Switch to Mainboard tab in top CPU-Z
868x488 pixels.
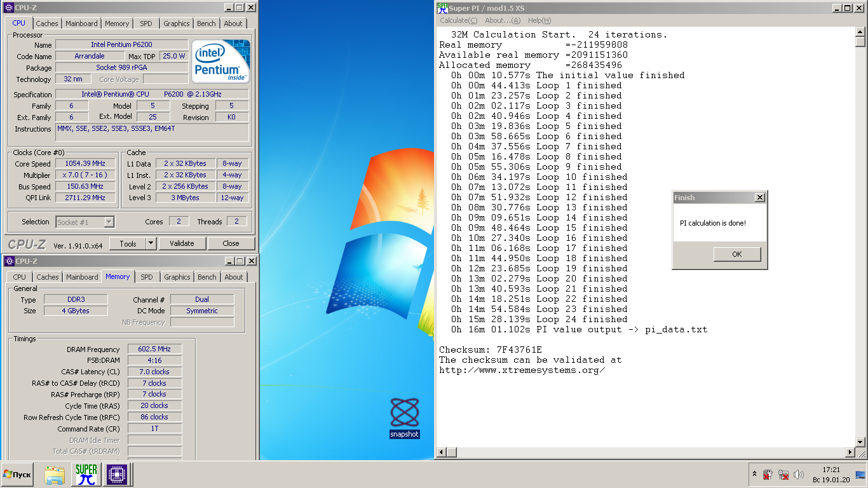(82, 24)
